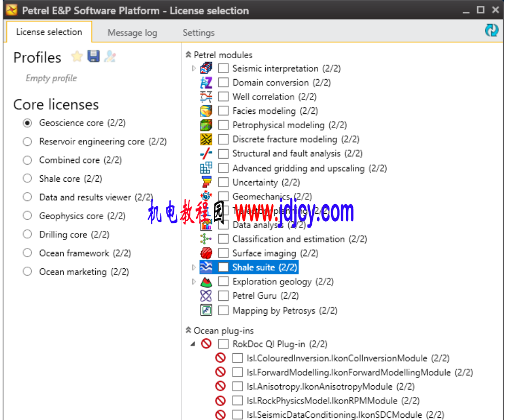Click the Structural and fault analysis icon

(206, 153)
